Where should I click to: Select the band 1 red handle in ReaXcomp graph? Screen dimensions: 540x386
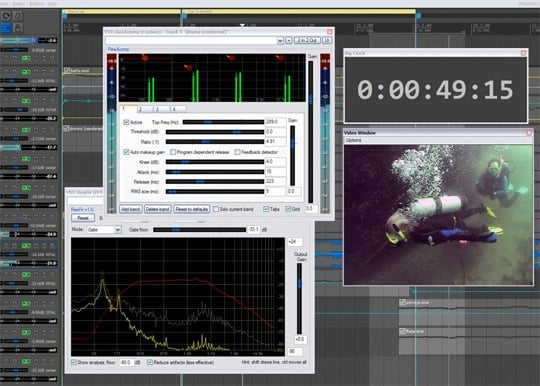tap(145, 59)
